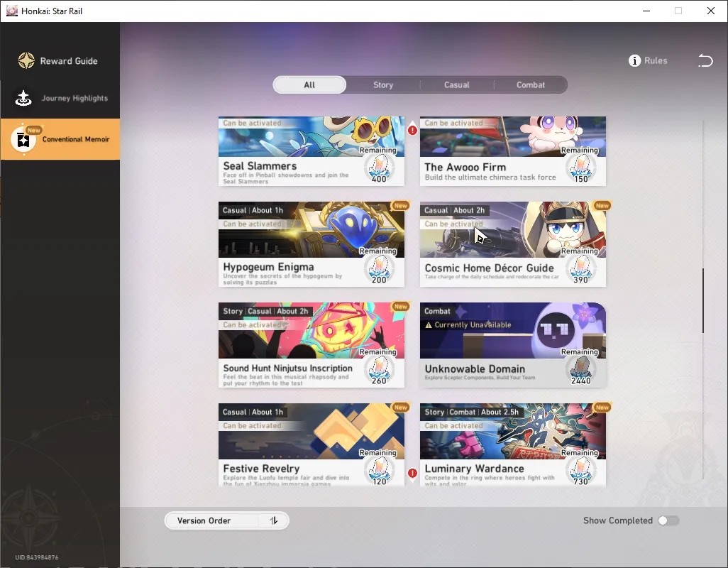
Task: Click the return arrow icon
Action: (705, 60)
